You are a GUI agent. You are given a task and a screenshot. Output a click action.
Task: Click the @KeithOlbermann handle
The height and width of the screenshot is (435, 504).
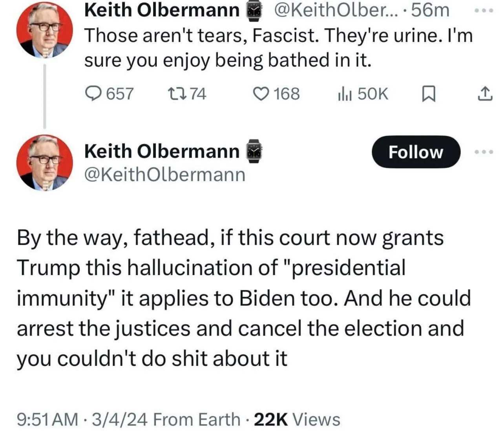coord(165,174)
